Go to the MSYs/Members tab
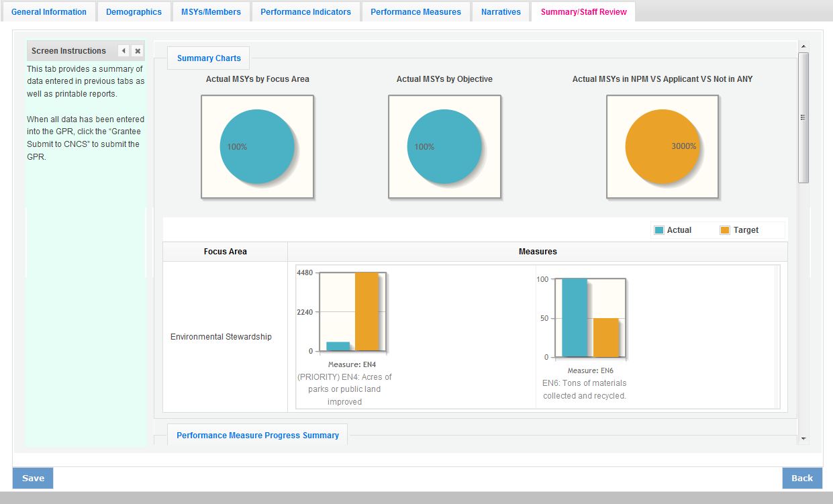This screenshot has width=833, height=504. pyautogui.click(x=211, y=11)
